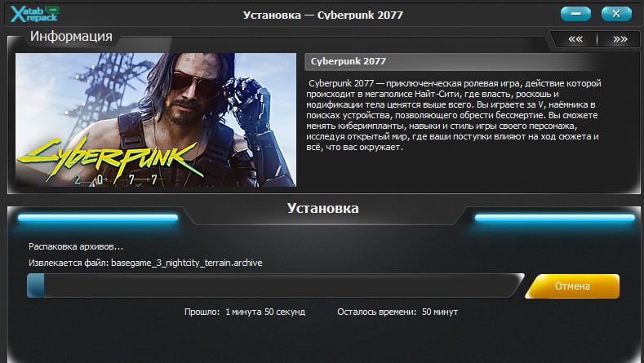Click the yellow Cyberpunk logo in artwork
644x363 pixels.
109,161
